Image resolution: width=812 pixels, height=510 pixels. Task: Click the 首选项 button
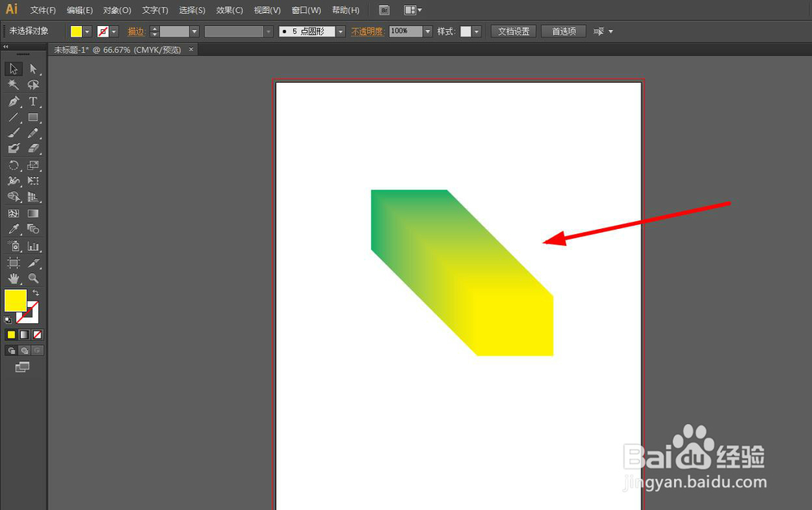(x=564, y=32)
